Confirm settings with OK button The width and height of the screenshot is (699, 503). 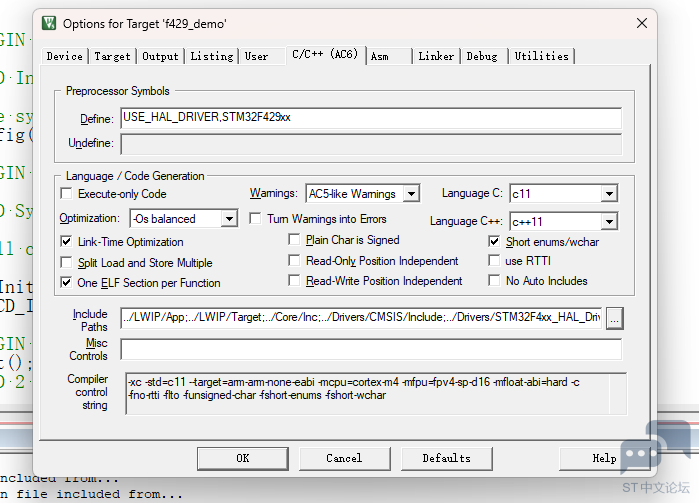click(x=243, y=458)
